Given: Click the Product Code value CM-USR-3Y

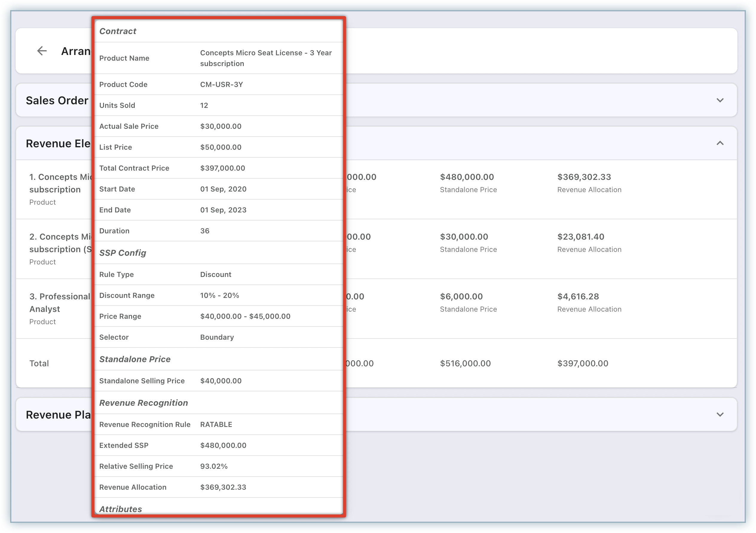Looking at the screenshot, I should coord(221,85).
